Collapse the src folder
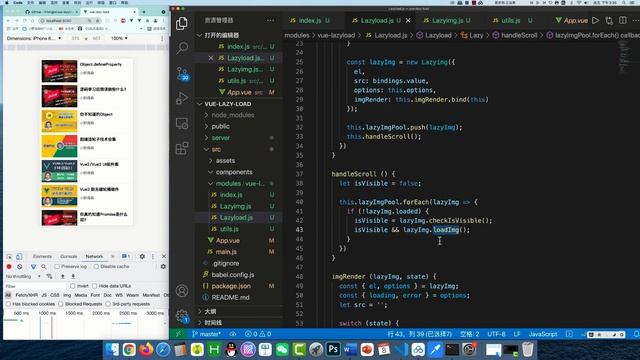 tap(216, 149)
